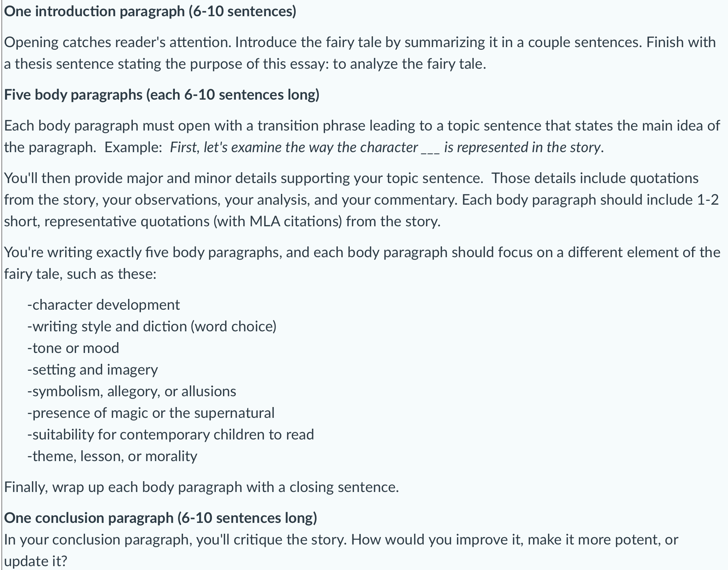Image resolution: width=728 pixels, height=570 pixels.
Task: Click '-presence of magic or the supernatural'
Action: pyautogui.click(x=151, y=413)
